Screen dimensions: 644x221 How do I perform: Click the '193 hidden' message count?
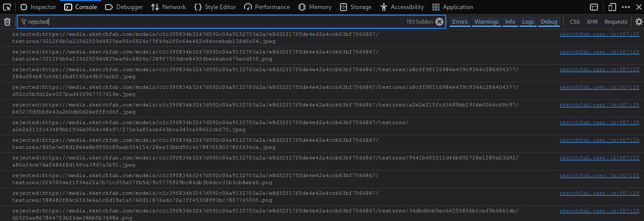pyautogui.click(x=419, y=22)
